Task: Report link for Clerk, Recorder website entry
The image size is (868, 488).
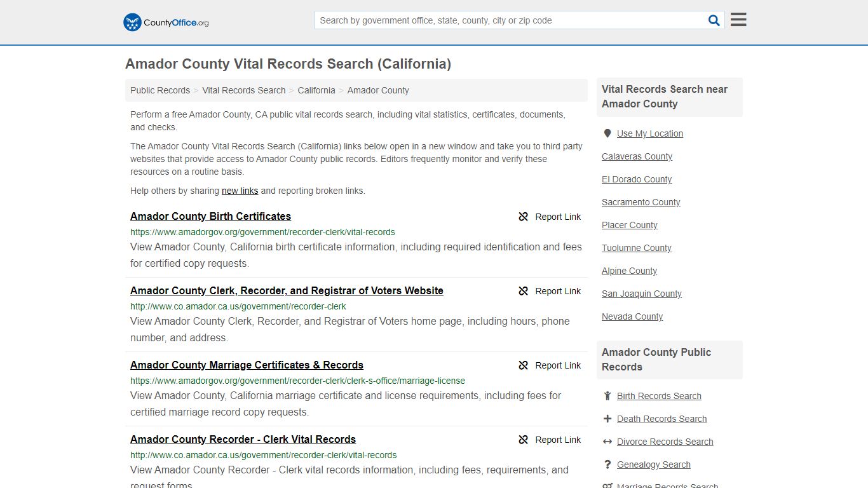Action: [x=558, y=291]
